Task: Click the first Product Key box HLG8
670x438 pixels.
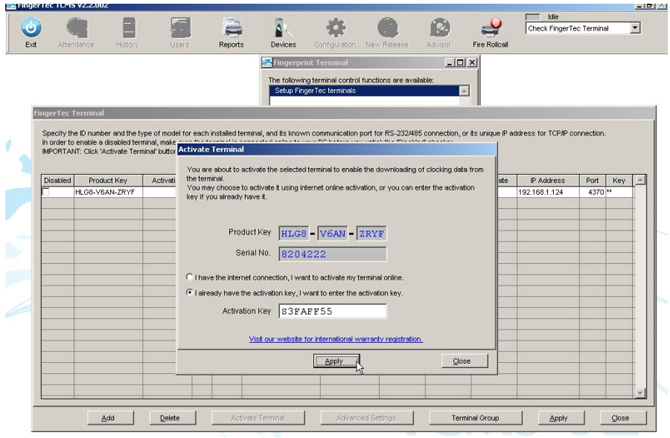Action: 294,233
